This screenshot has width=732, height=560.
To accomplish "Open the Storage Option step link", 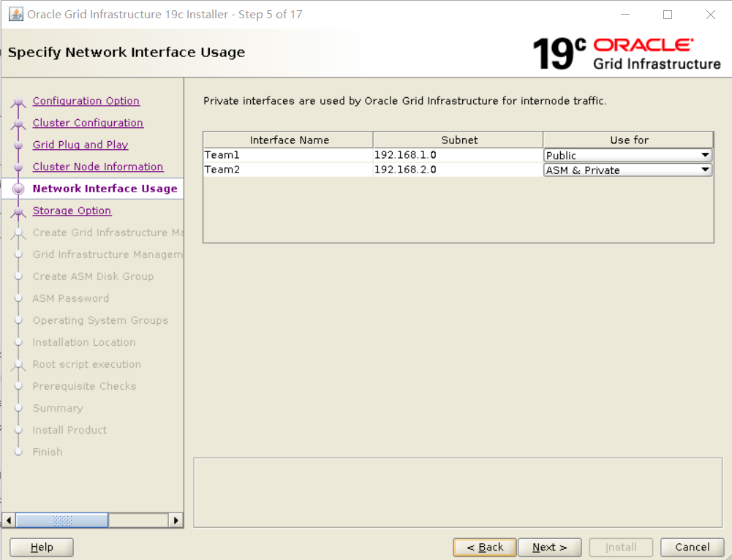I will click(72, 211).
